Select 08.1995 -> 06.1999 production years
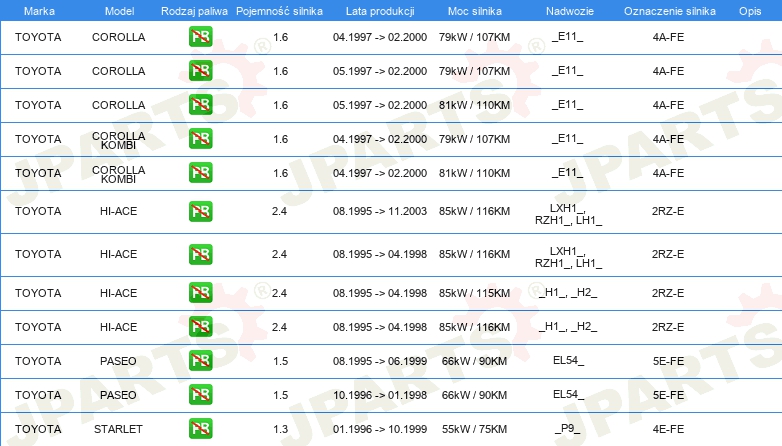 pyautogui.click(x=380, y=361)
